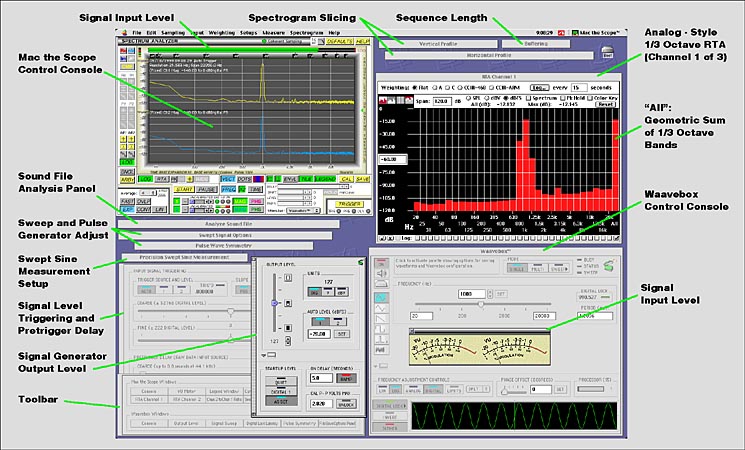Image resolution: width=745 pixels, height=450 pixels.
Task: Click the blue EXP averaging button
Action: pos(127,210)
